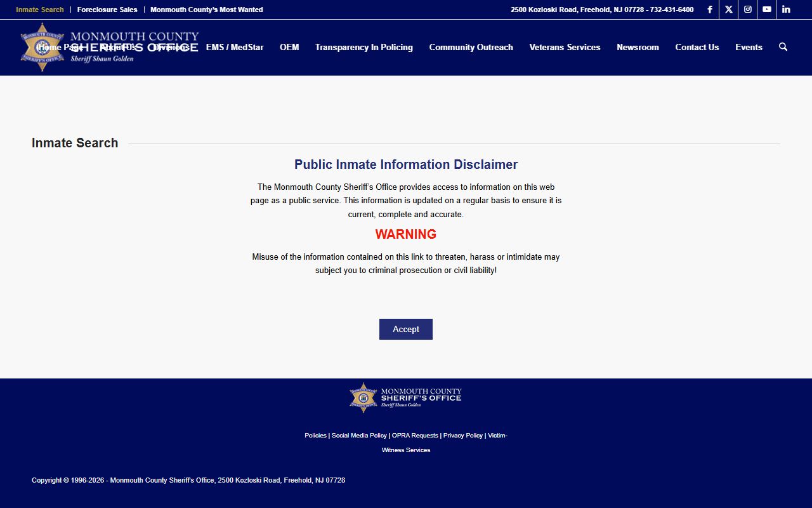Open the Policies footer link

point(315,436)
